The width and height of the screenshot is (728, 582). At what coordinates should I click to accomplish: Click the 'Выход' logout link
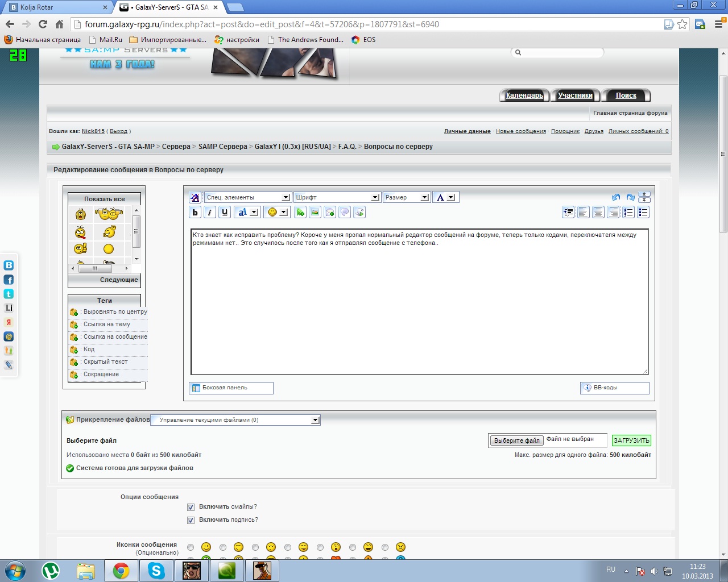click(118, 131)
